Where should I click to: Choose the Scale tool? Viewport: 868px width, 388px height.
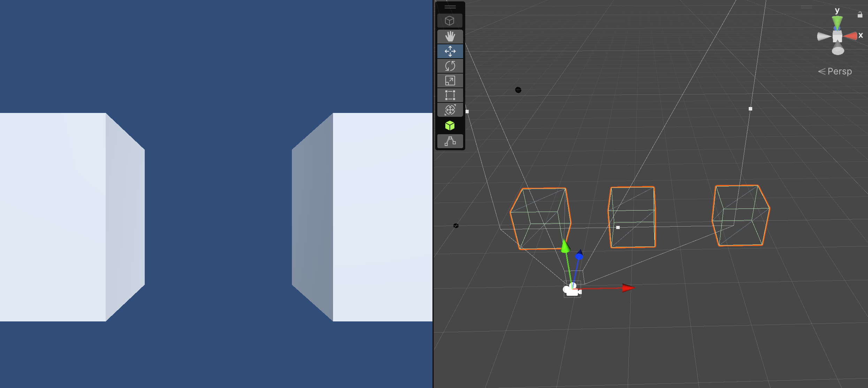click(x=450, y=81)
